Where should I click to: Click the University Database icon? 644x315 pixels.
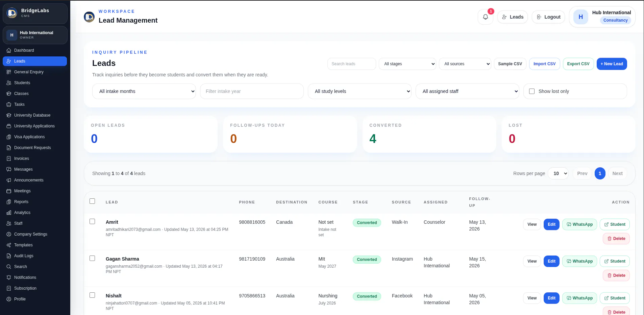tap(9, 115)
